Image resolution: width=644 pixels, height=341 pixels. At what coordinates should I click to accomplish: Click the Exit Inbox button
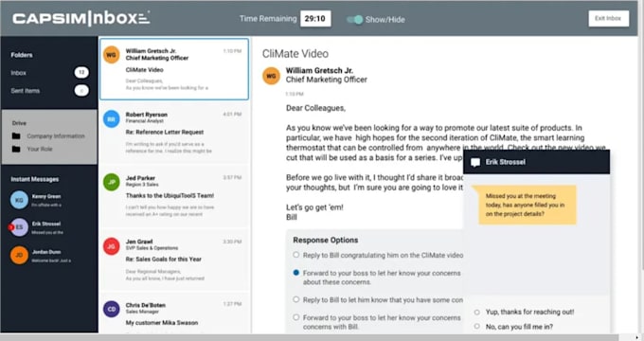608,19
